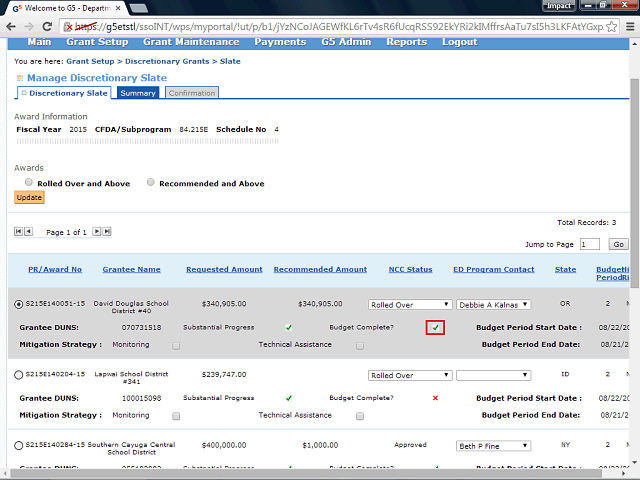Open the Grant Setup menu
This screenshot has height=480, width=640.
(x=97, y=42)
